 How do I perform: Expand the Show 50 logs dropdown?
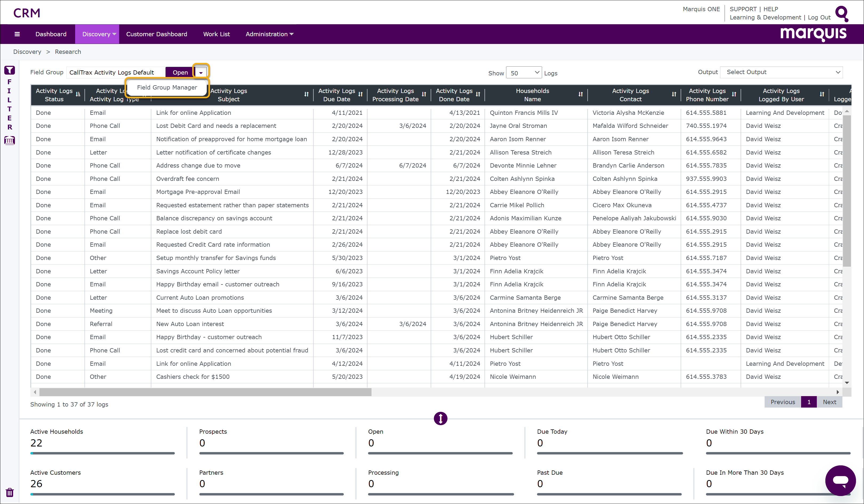524,73
